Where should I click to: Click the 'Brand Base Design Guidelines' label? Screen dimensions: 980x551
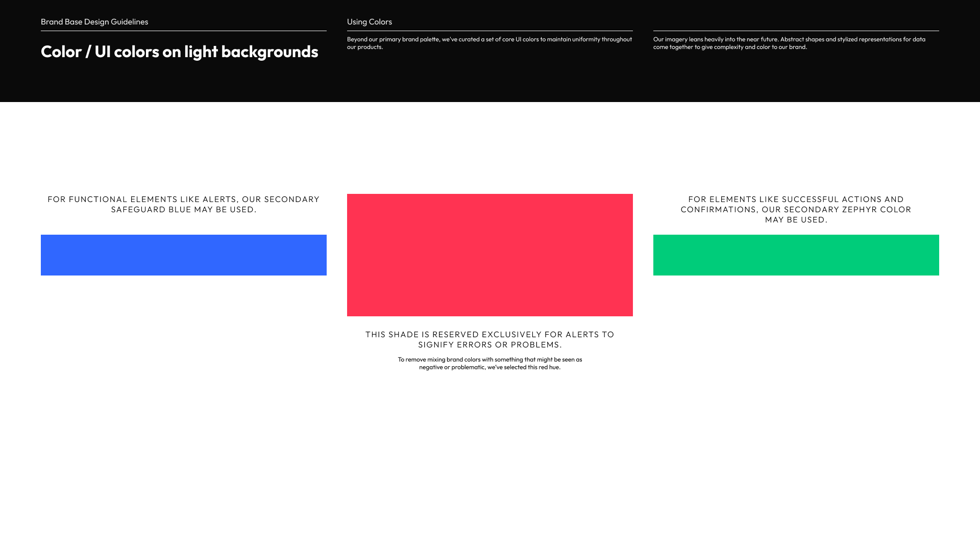pyautogui.click(x=94, y=22)
